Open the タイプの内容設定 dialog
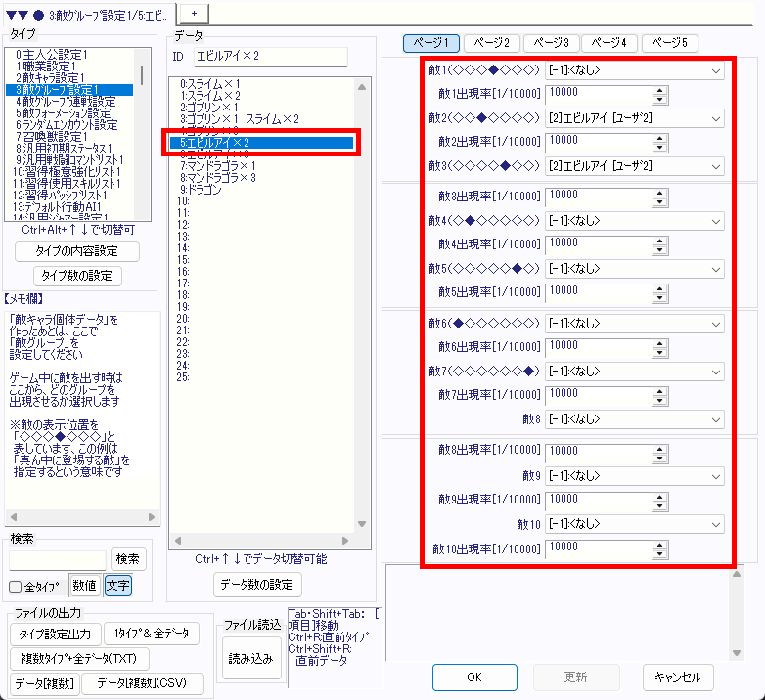The image size is (765, 700). click(x=77, y=251)
